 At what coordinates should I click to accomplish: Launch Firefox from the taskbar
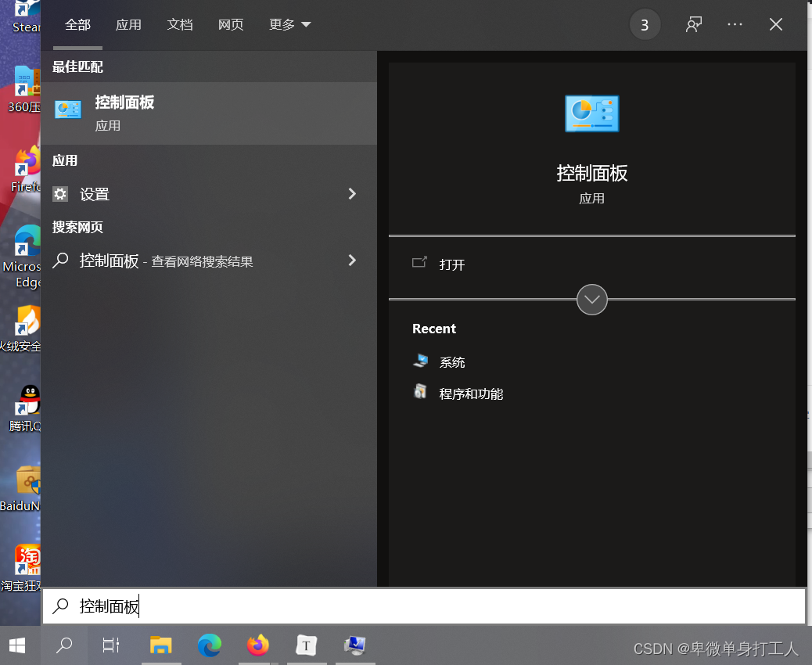pos(258,645)
